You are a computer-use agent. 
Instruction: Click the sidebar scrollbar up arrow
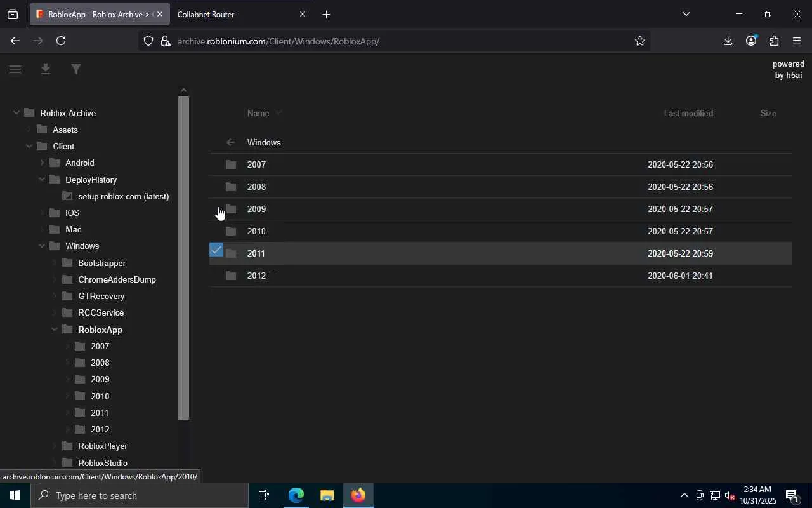point(184,90)
